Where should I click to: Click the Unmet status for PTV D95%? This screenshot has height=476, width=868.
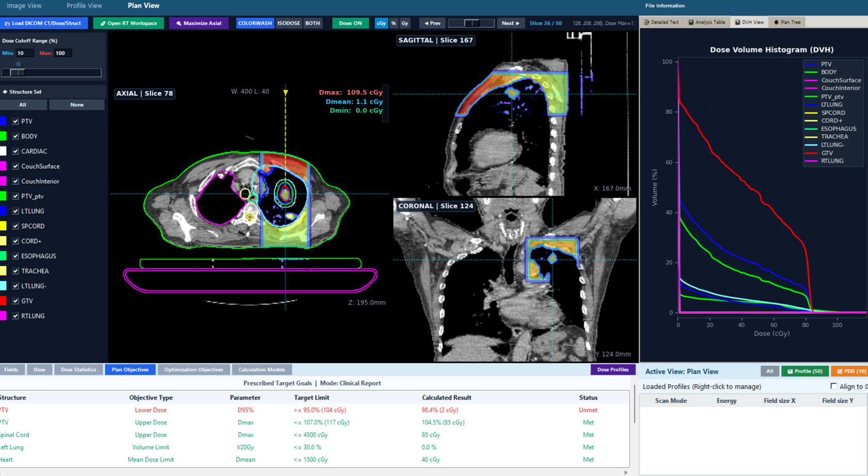click(x=588, y=410)
